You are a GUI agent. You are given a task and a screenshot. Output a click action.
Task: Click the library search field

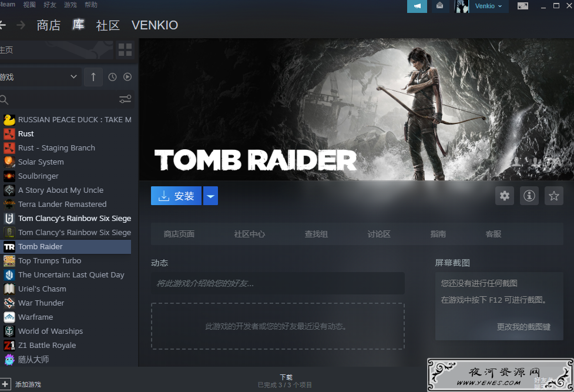pos(59,99)
